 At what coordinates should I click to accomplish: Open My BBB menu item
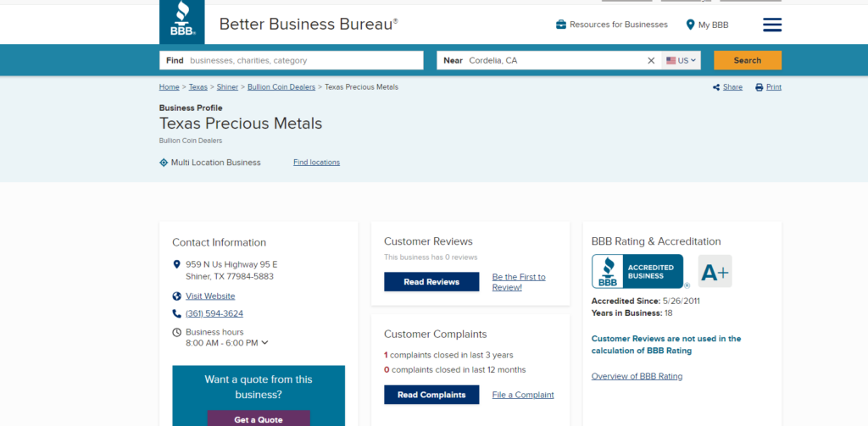pos(713,25)
